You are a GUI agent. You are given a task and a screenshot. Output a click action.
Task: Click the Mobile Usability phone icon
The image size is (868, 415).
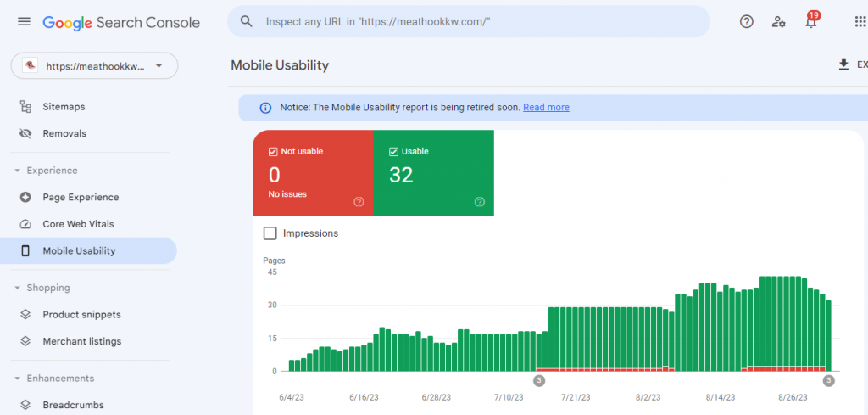[x=25, y=251]
